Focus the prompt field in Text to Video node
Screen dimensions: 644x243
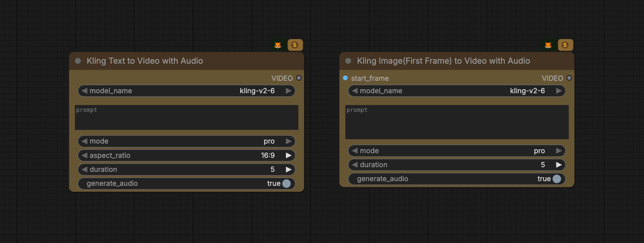186,117
